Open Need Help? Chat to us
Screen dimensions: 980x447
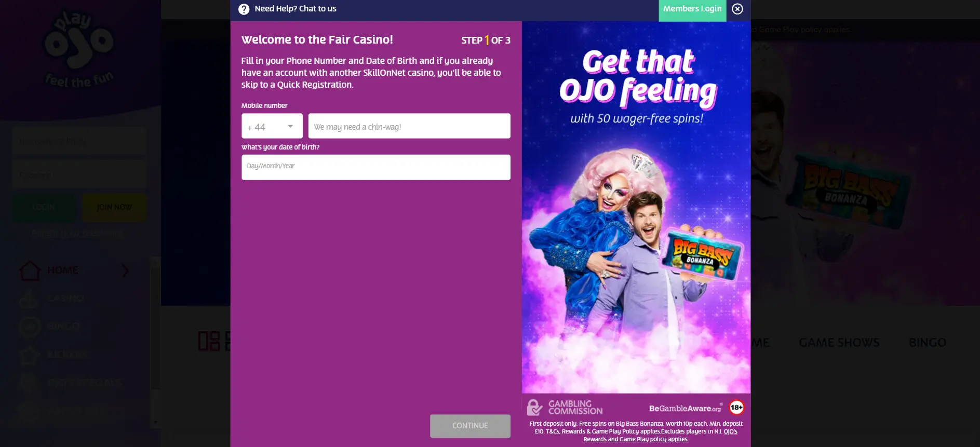295,9
